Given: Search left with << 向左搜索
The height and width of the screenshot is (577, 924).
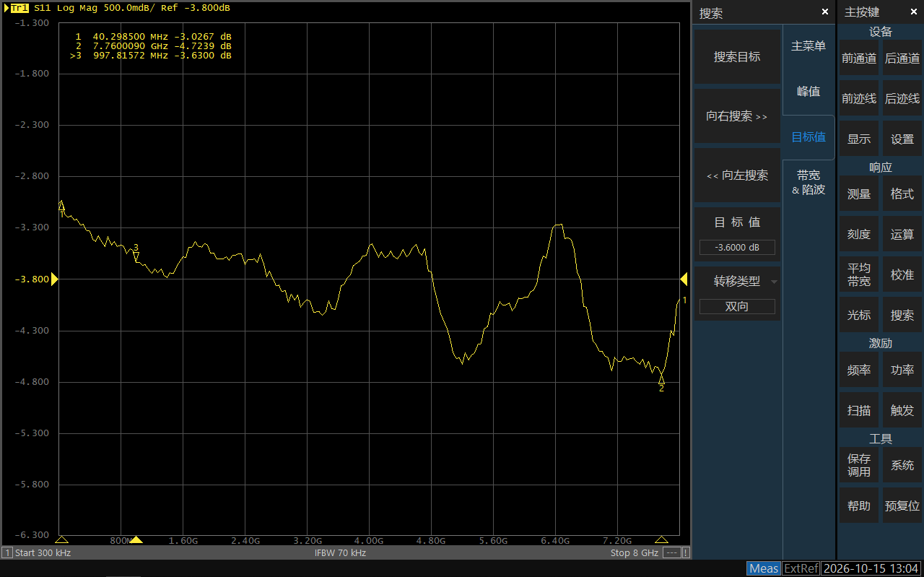Looking at the screenshot, I should coord(737,175).
